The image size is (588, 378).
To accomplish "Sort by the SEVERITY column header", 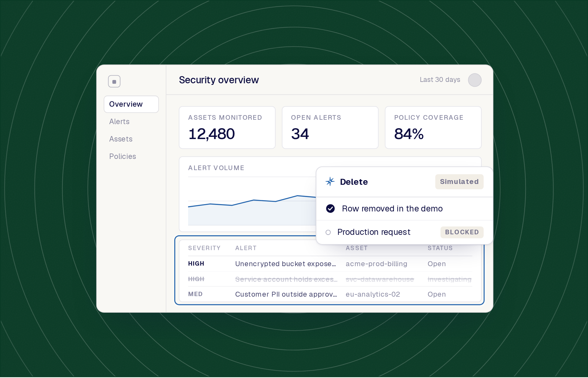I will 204,248.
